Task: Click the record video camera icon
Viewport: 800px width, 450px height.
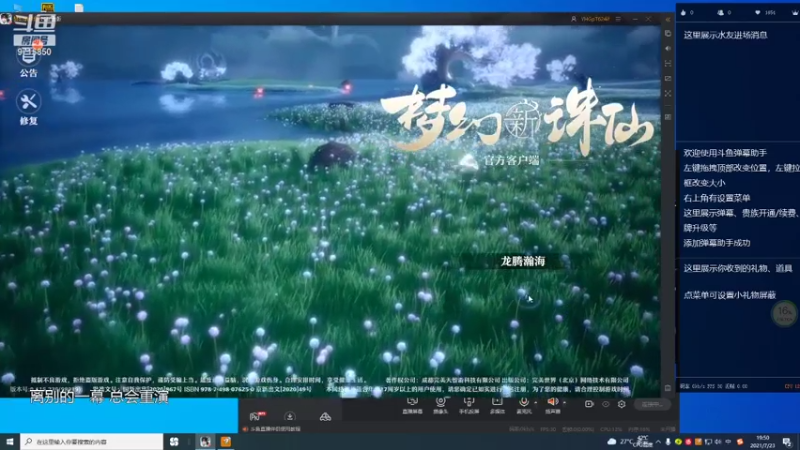Action: 589,404
